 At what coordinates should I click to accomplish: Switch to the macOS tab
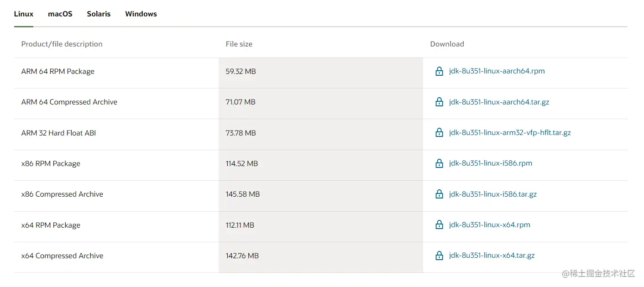point(60,14)
